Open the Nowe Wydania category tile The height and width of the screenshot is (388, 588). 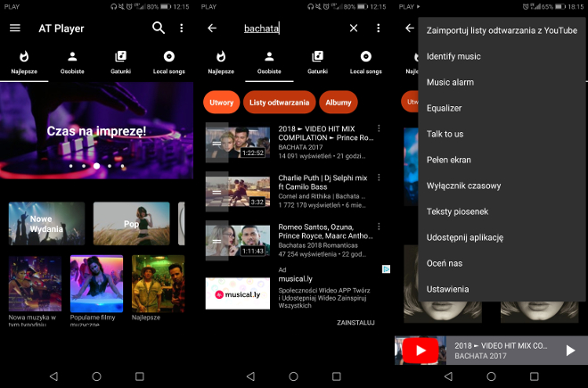(x=46, y=223)
